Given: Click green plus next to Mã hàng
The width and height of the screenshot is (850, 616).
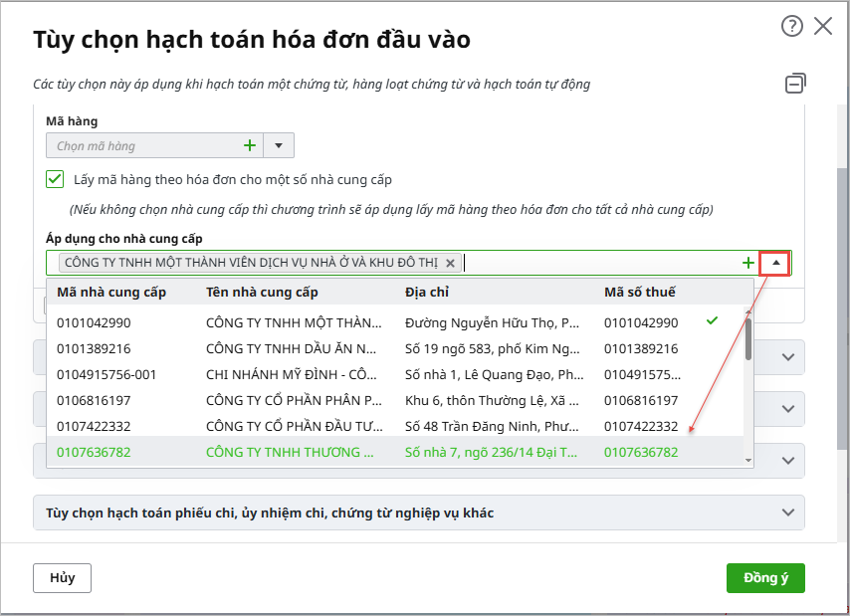Looking at the screenshot, I should coord(250,146).
